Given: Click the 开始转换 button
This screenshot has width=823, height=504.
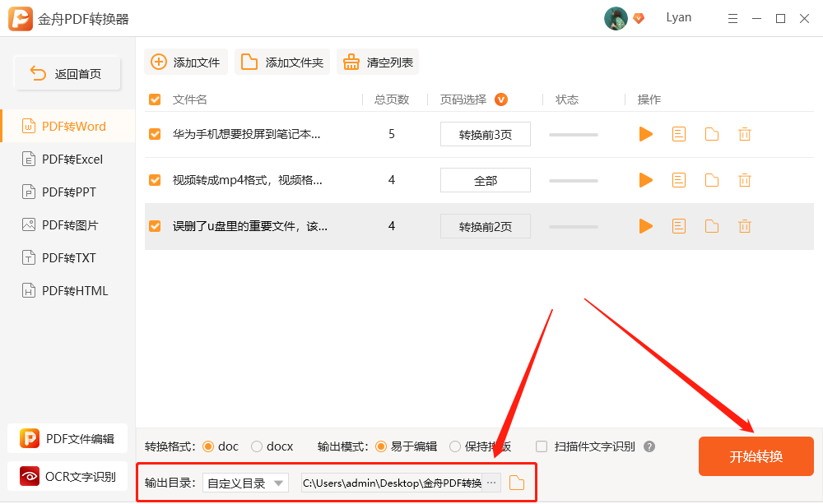Looking at the screenshot, I should [756, 456].
